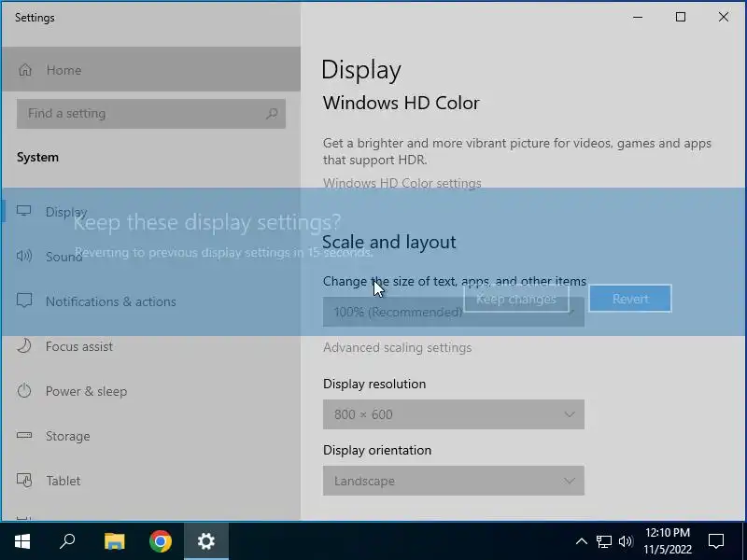Expand the Display resolution dropdown
The image size is (747, 560).
pos(454,414)
